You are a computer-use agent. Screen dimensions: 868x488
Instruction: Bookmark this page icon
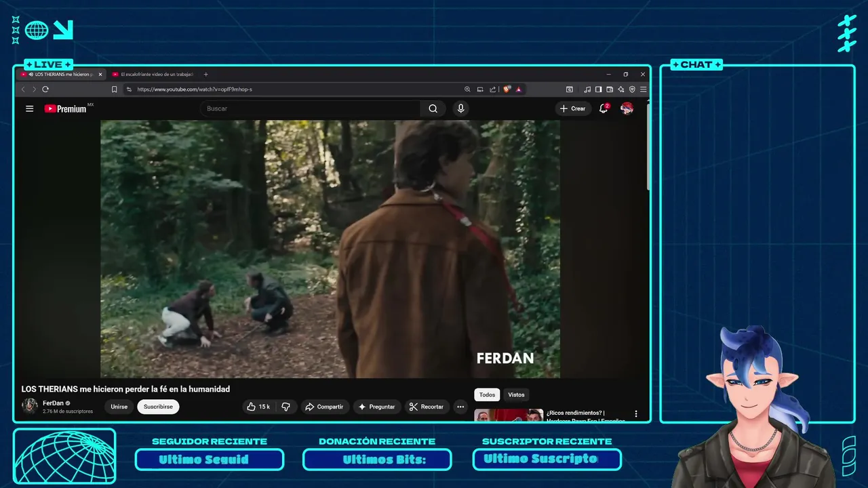(114, 89)
